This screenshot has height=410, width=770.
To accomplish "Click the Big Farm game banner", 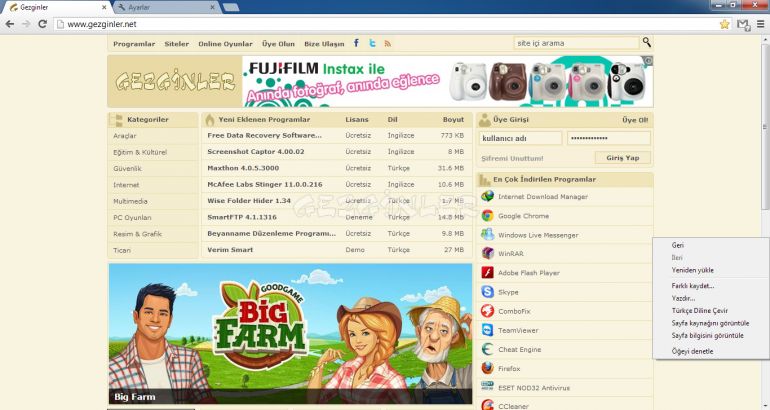I will click(x=290, y=333).
